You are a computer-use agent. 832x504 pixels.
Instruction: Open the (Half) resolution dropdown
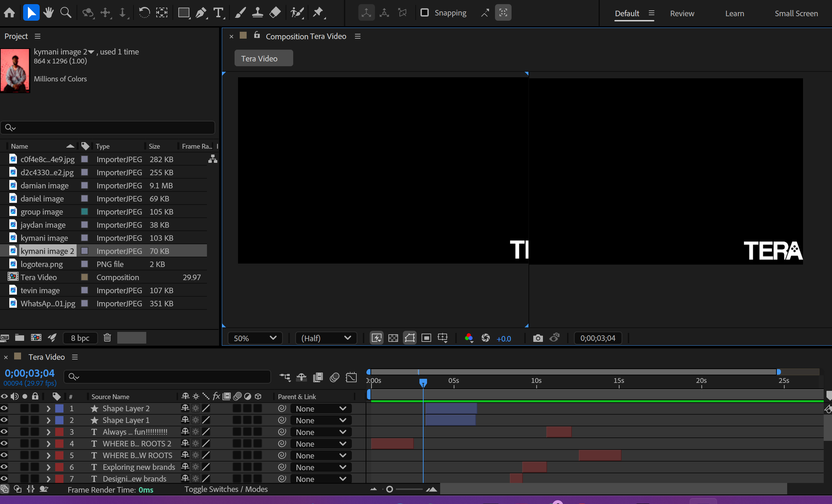pyautogui.click(x=326, y=338)
